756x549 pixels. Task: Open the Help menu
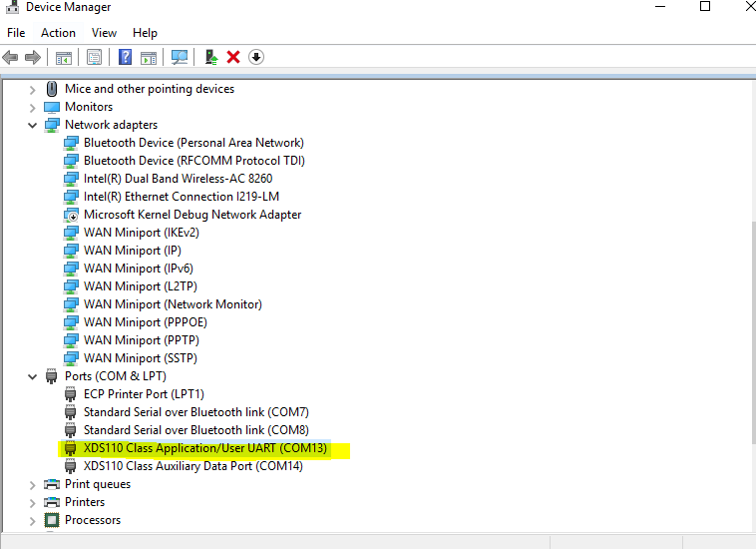[x=146, y=33]
